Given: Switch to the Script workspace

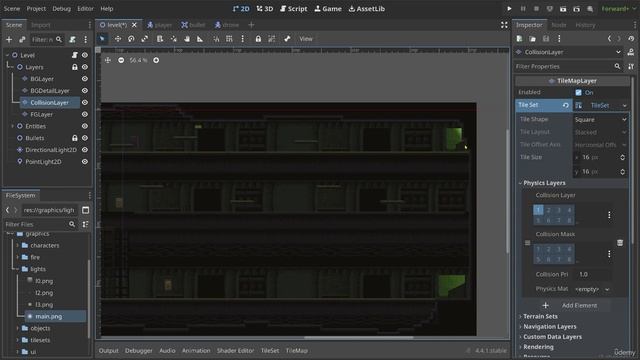Looking at the screenshot, I should [294, 9].
